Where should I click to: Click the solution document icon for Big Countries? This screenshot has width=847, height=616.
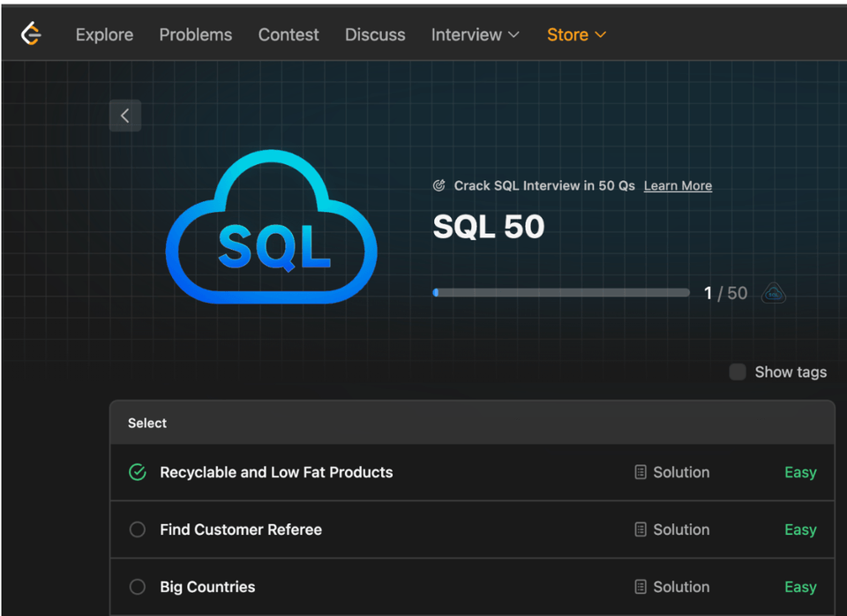pos(641,587)
